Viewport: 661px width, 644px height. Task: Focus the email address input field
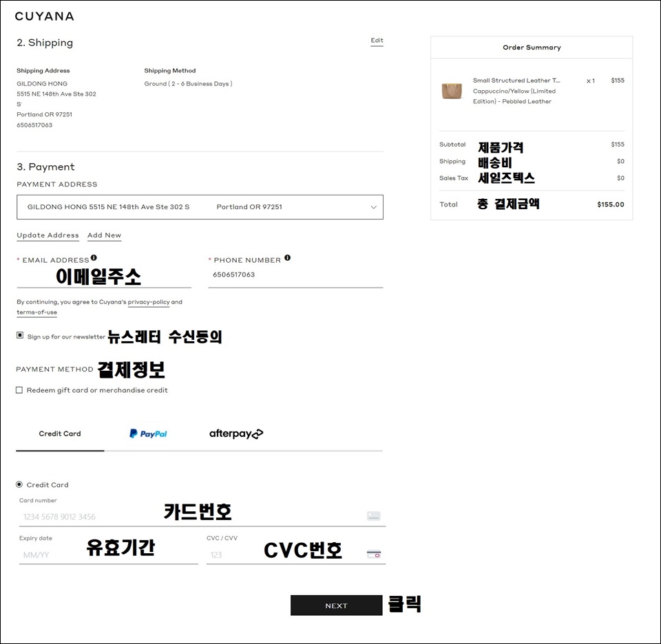[104, 277]
